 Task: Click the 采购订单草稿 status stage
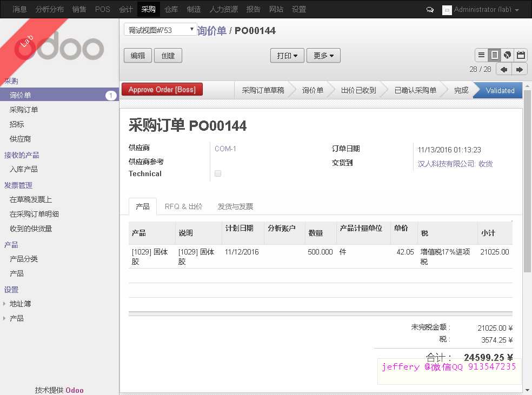coord(263,91)
